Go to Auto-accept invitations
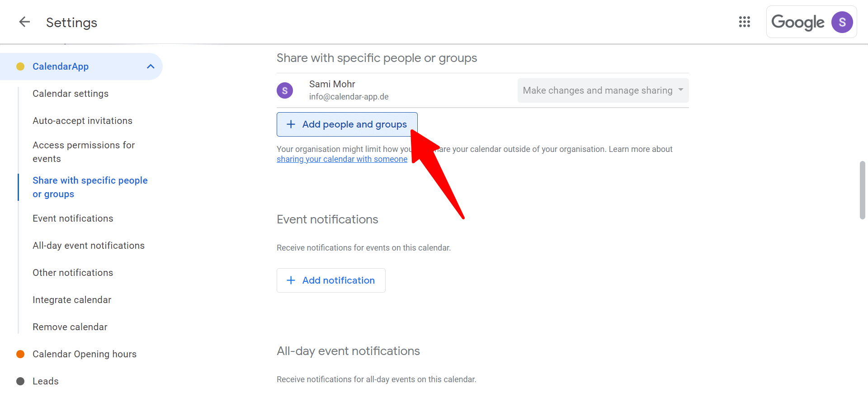868x398 pixels. tap(82, 121)
